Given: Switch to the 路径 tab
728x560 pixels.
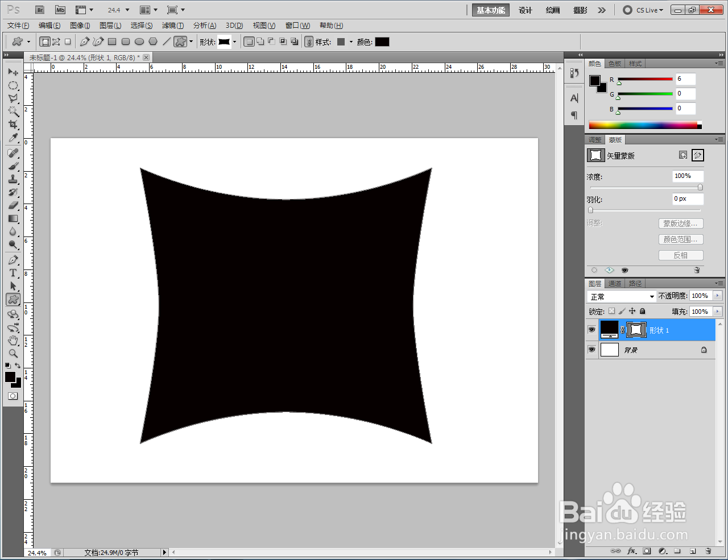Looking at the screenshot, I should tap(635, 284).
